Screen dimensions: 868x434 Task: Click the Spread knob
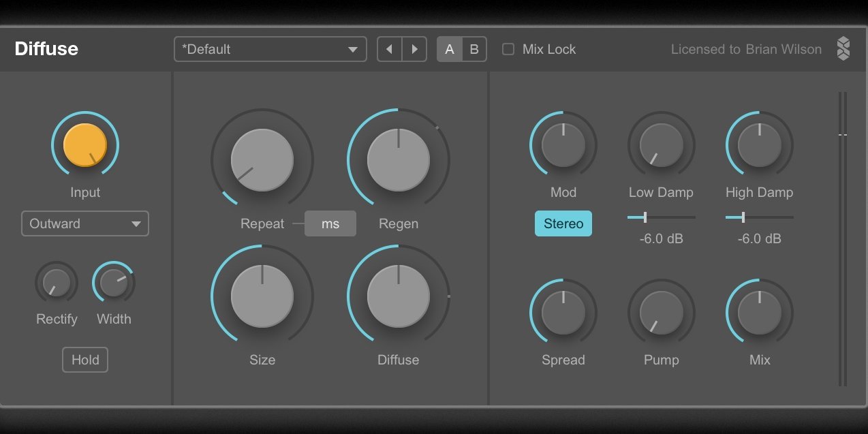pyautogui.click(x=563, y=313)
